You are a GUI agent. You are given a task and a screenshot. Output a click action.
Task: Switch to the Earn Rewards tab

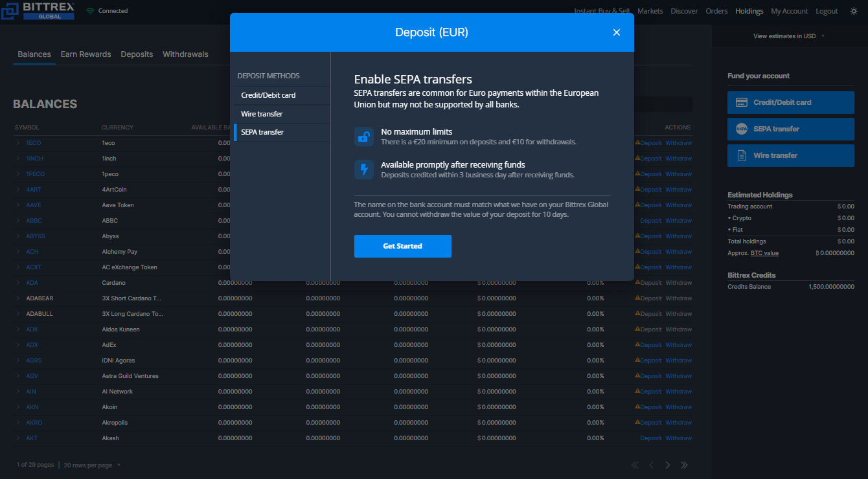[x=86, y=54]
